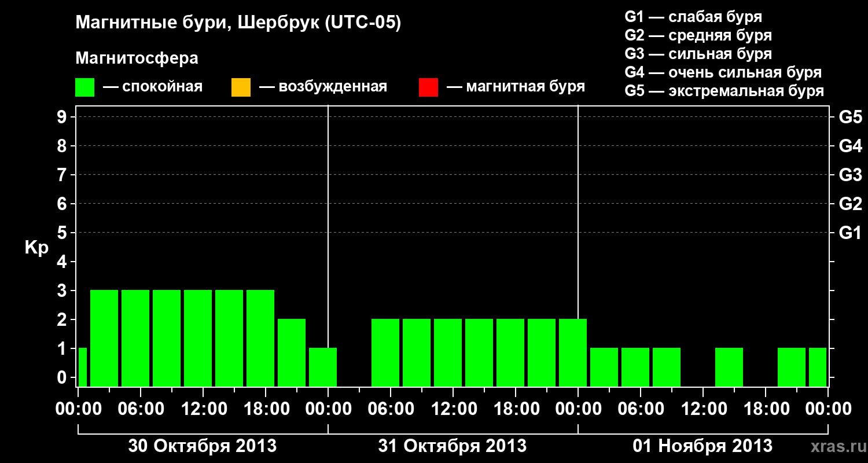Click the 'магнитная буря' legend text

pos(525,87)
